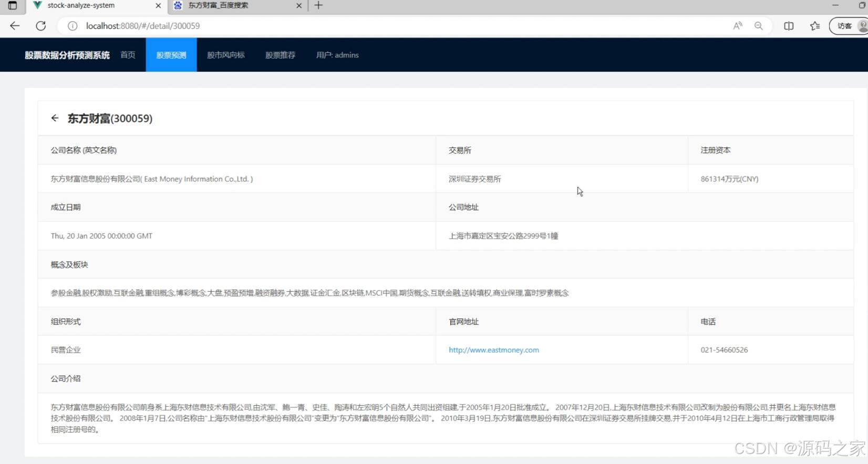868x464 pixels.
Task: Click the 股票数据分析预测系统 site title
Action: (67, 55)
